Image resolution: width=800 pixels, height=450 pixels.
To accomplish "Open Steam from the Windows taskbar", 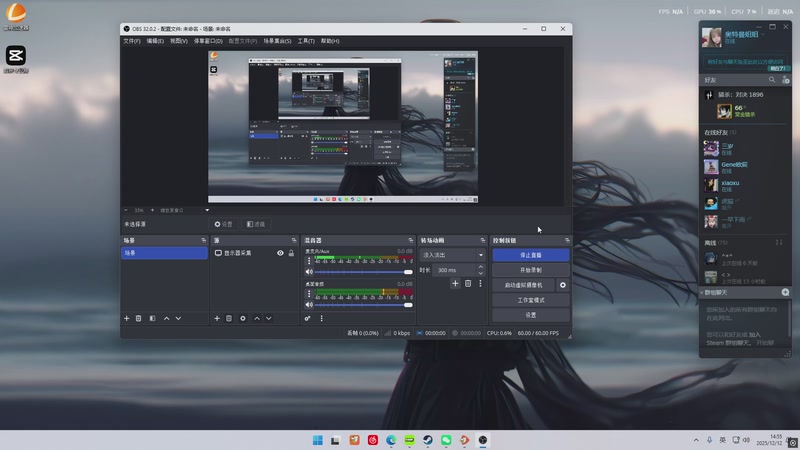I will point(428,440).
